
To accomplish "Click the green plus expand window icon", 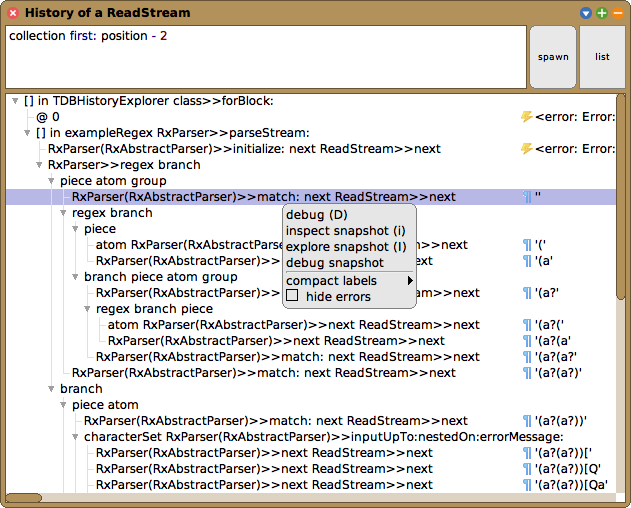I will (602, 13).
